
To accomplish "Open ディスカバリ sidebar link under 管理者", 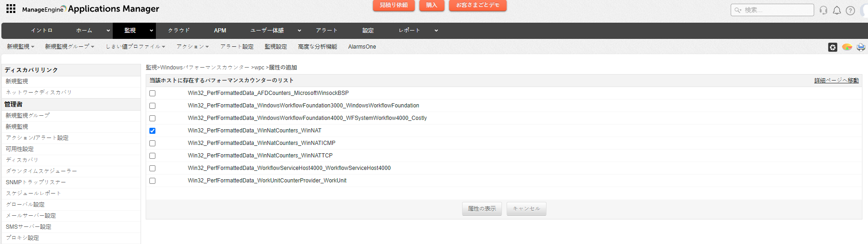I will point(22,160).
